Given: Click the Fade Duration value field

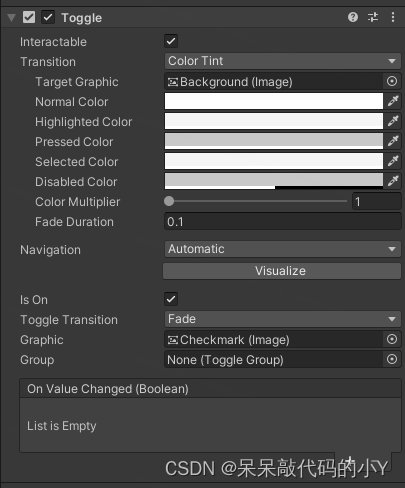Looking at the screenshot, I should pyautogui.click(x=283, y=222).
